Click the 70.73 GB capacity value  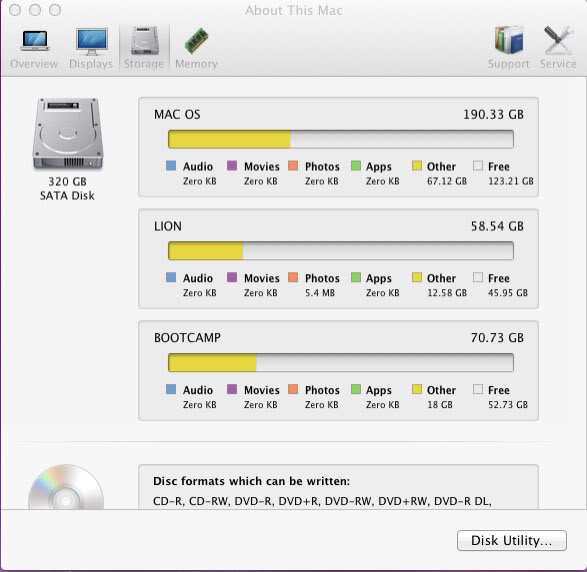(x=497, y=338)
